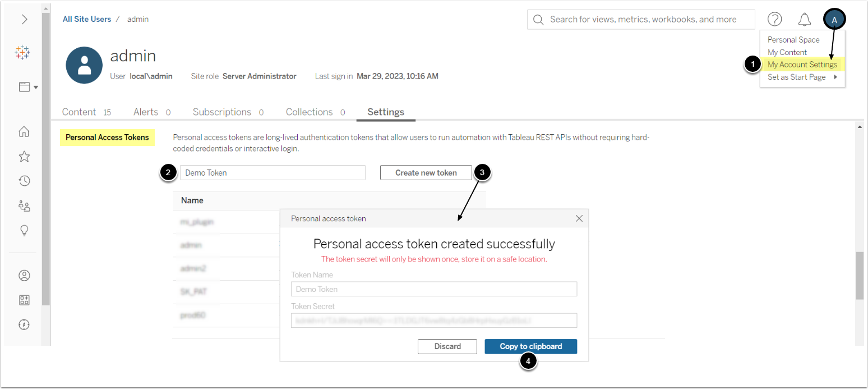
Task: Open Recents clock icon in sidebar
Action: (24, 181)
